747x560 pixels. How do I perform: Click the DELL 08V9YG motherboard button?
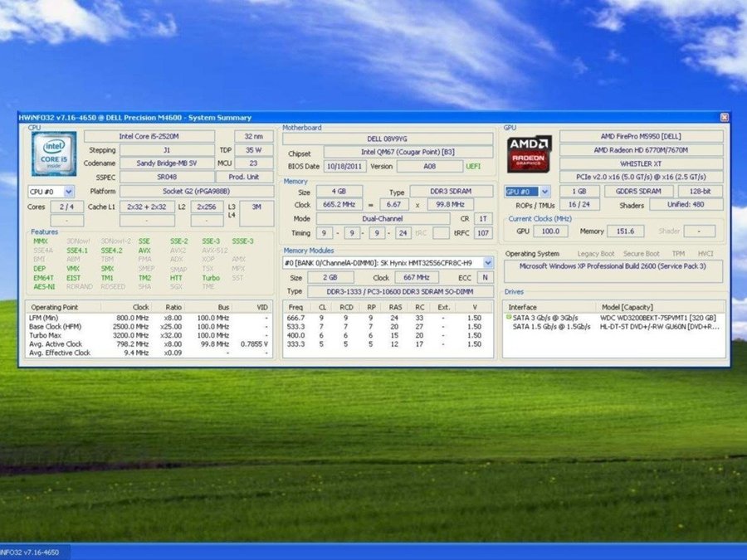[x=388, y=139]
